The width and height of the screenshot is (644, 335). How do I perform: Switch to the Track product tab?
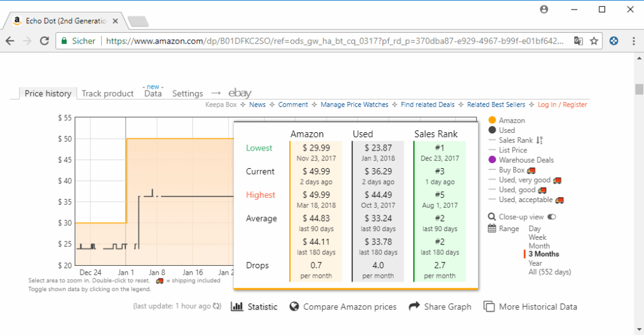click(108, 93)
